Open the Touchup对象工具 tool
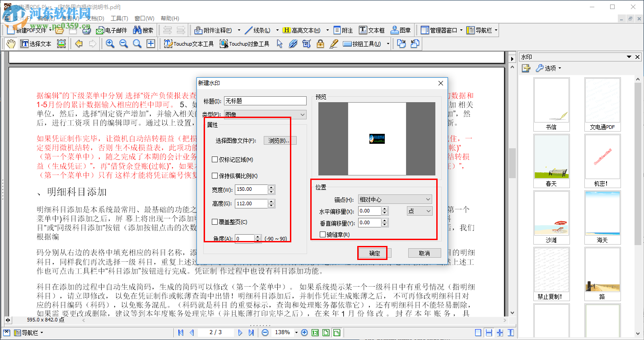 click(244, 44)
